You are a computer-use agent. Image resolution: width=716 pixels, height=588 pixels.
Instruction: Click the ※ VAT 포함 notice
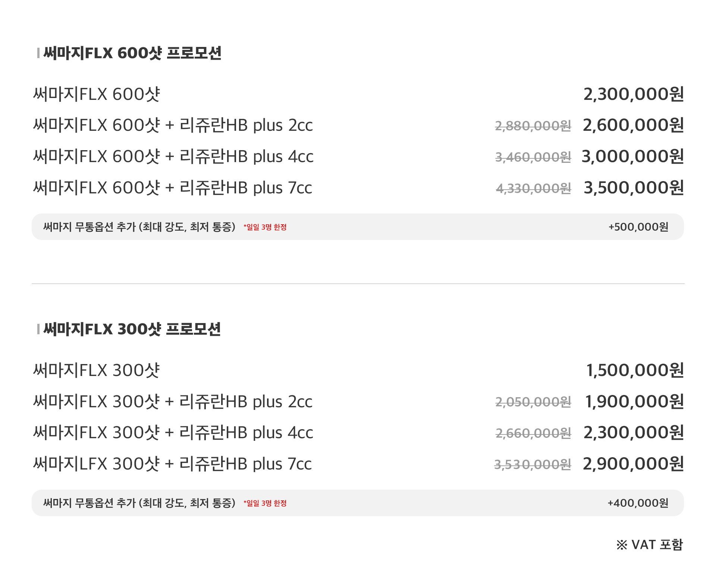coord(649,545)
